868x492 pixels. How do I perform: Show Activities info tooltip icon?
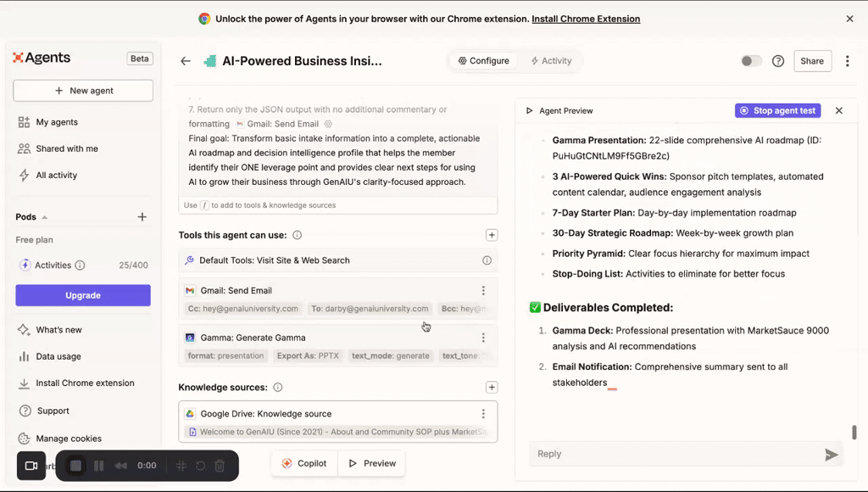click(x=80, y=265)
